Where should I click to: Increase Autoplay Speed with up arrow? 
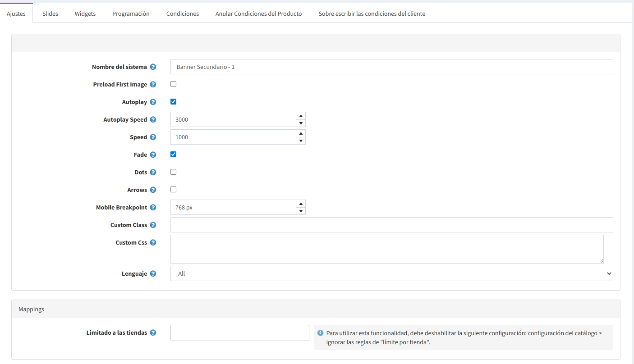[301, 116]
